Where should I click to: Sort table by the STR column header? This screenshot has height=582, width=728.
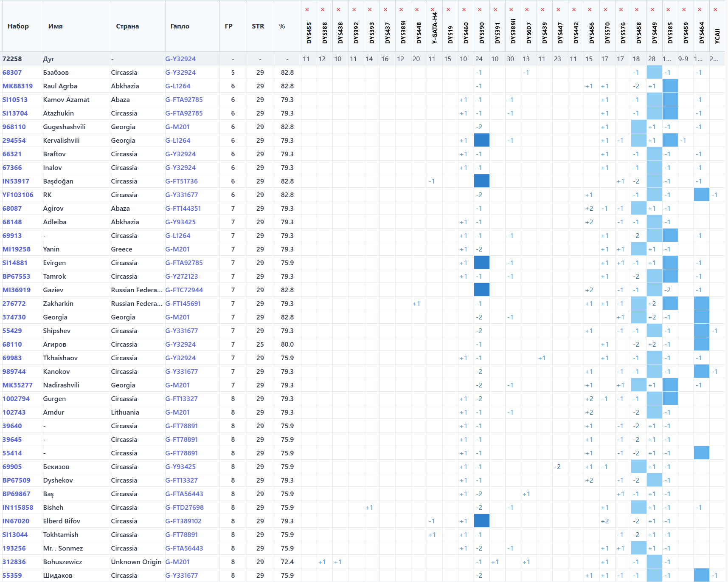(x=258, y=26)
